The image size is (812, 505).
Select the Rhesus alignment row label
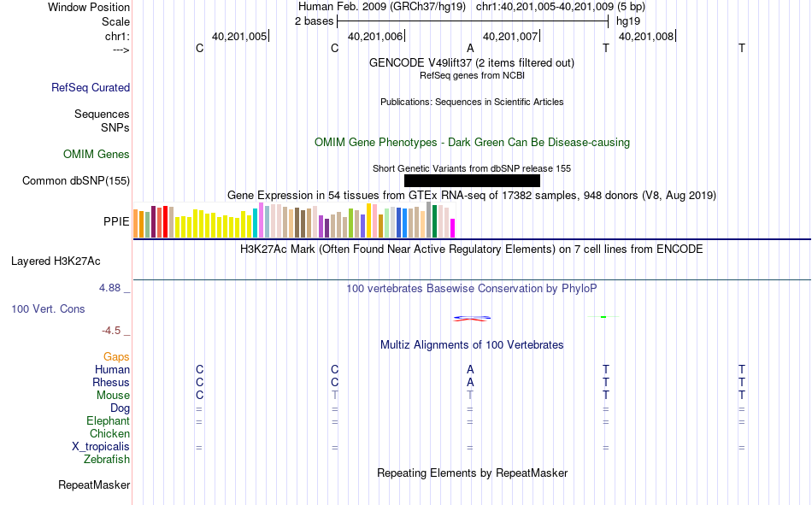click(x=111, y=382)
